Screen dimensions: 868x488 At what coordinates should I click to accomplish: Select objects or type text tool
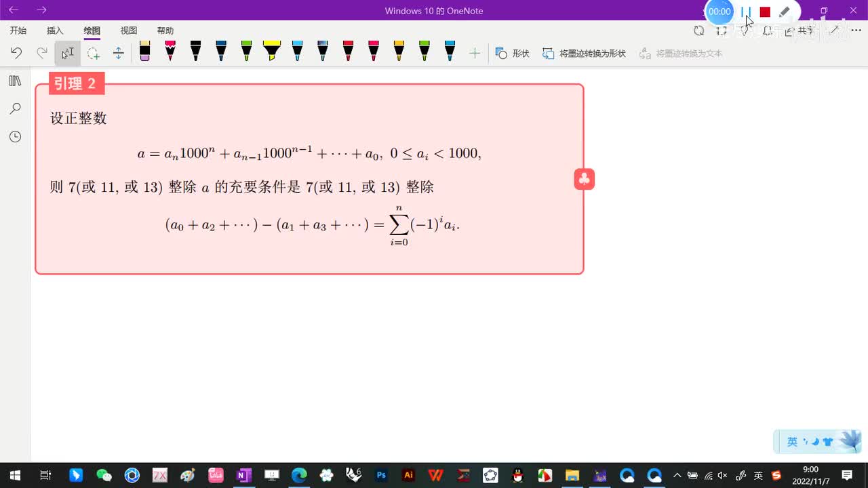coord(68,53)
